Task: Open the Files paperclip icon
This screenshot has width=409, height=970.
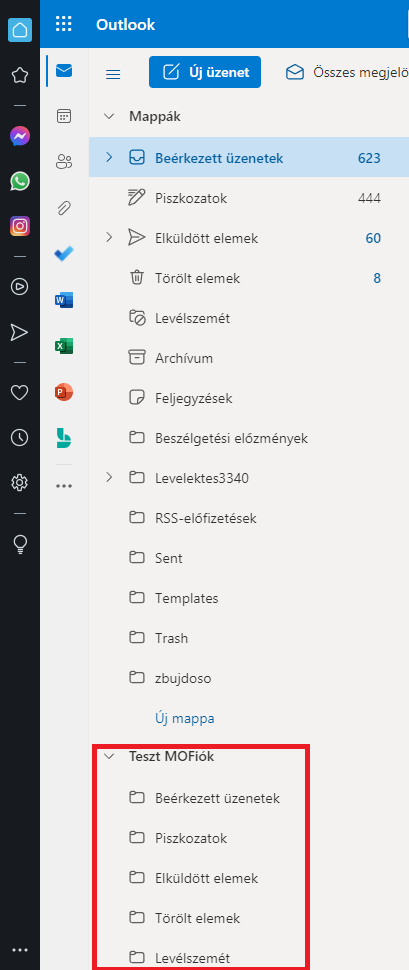Action: coord(64,208)
